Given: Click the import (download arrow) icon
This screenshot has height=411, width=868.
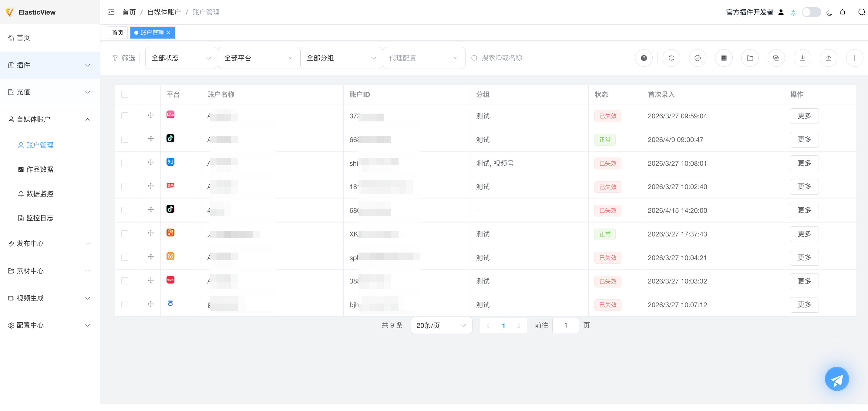Looking at the screenshot, I should (802, 58).
